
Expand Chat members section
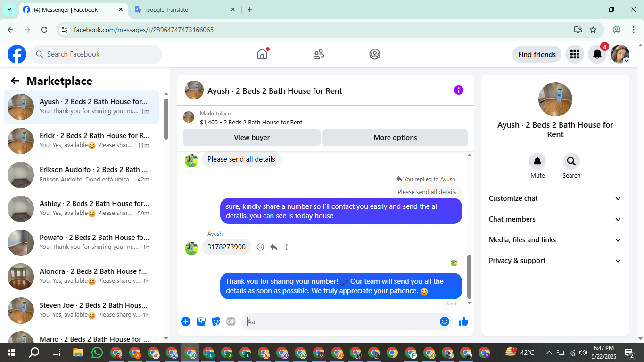(x=555, y=219)
